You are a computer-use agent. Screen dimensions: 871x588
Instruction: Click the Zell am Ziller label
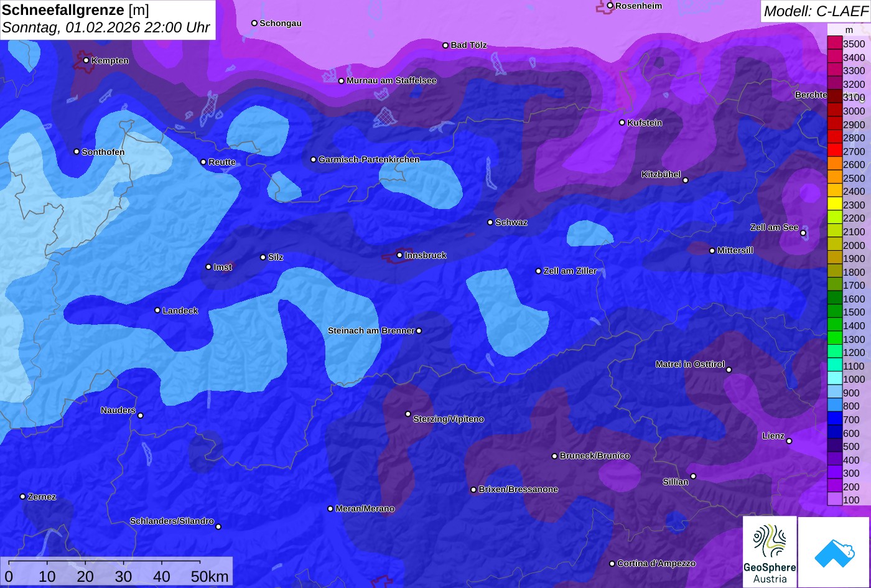click(570, 271)
